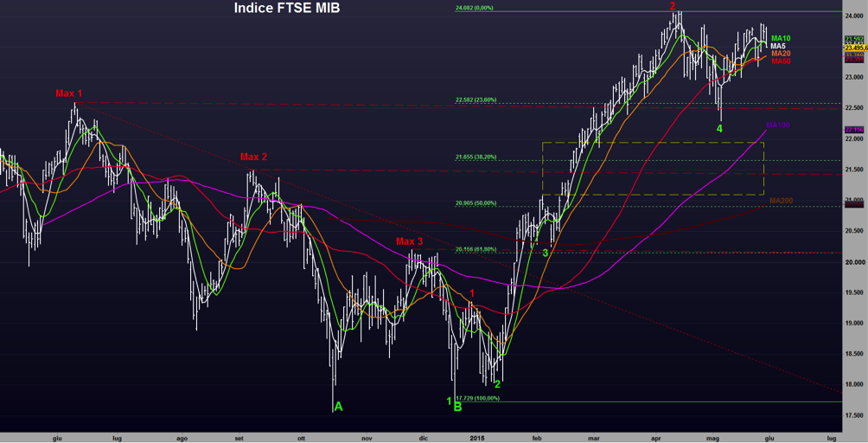Click the set month on time axis
The width and height of the screenshot is (868, 443).
coord(239,438)
